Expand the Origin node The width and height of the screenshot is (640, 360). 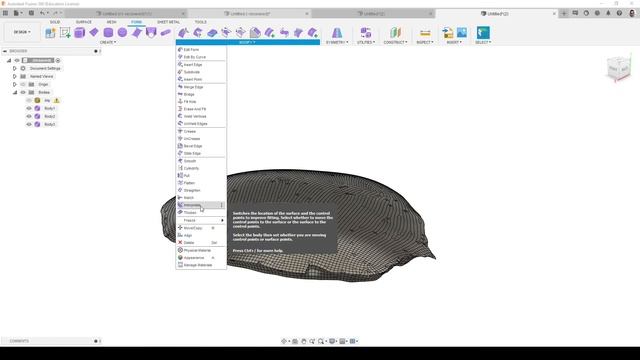15,84
